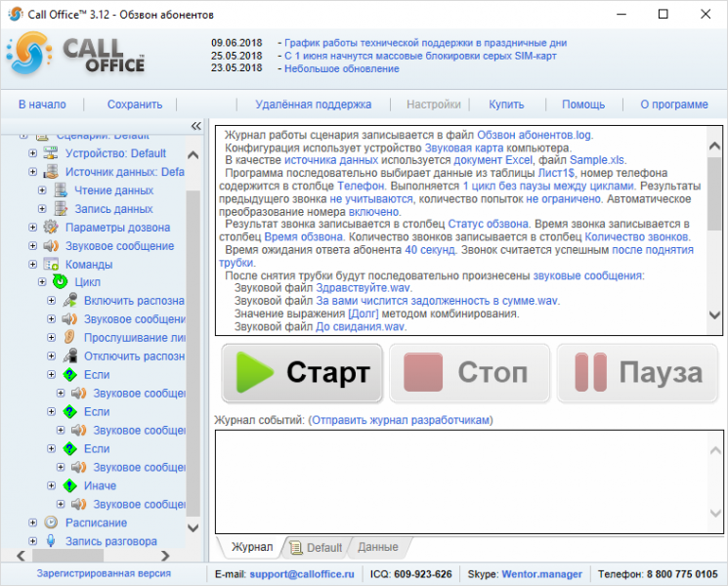This screenshot has height=586, width=728.
Task: Expand the Команды node
Action: pyautogui.click(x=32, y=265)
